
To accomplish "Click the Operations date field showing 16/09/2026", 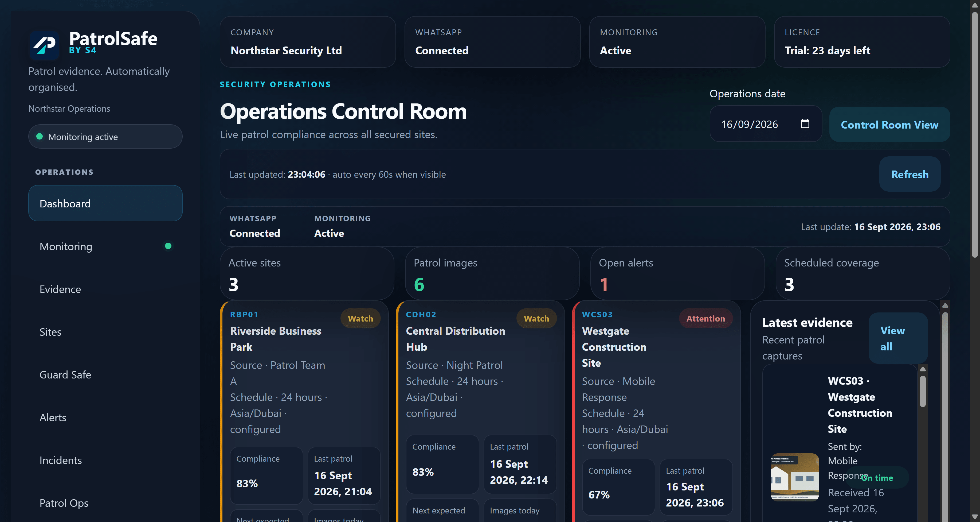I will (766, 124).
